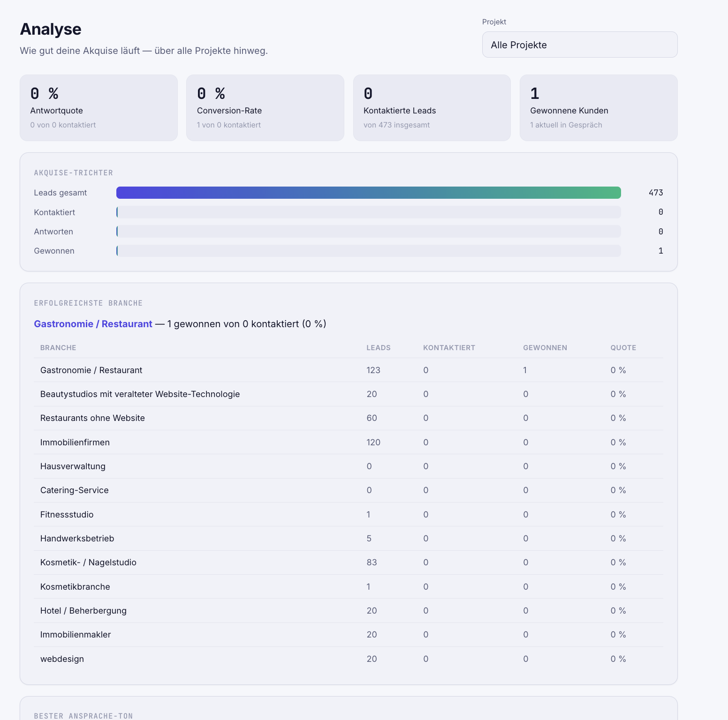Click the QUOTE column header
728x720 pixels.
(x=623, y=348)
